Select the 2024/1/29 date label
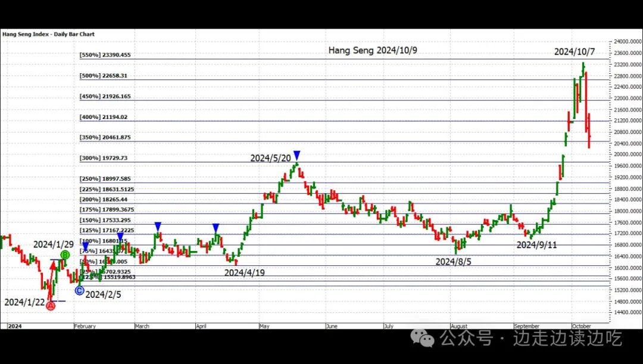 [54, 244]
